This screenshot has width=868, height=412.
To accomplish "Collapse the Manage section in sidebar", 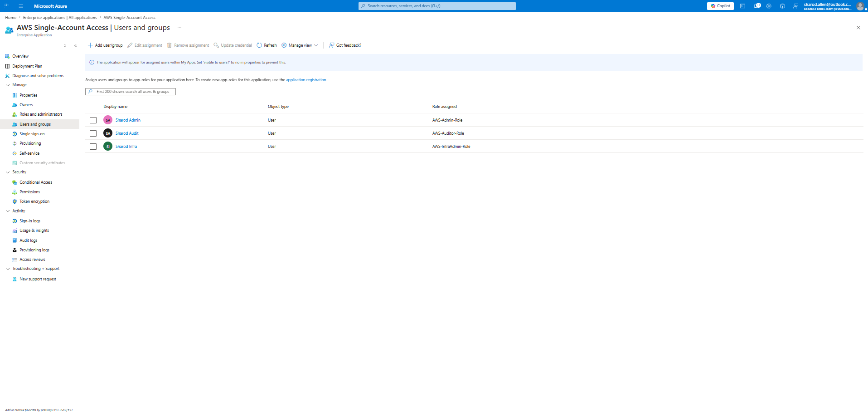I will point(8,85).
